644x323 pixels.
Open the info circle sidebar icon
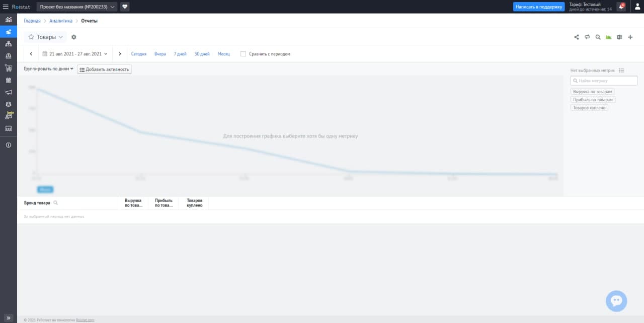(x=9, y=145)
